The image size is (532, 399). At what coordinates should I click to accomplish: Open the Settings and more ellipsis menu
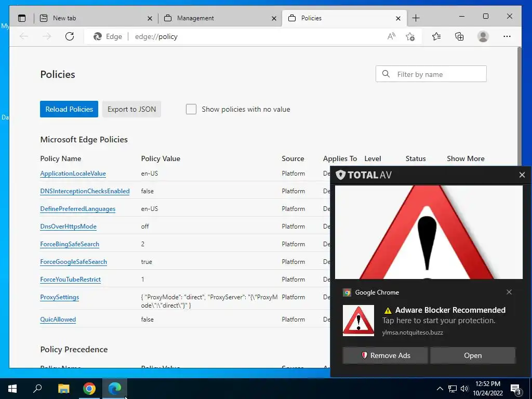tap(507, 36)
